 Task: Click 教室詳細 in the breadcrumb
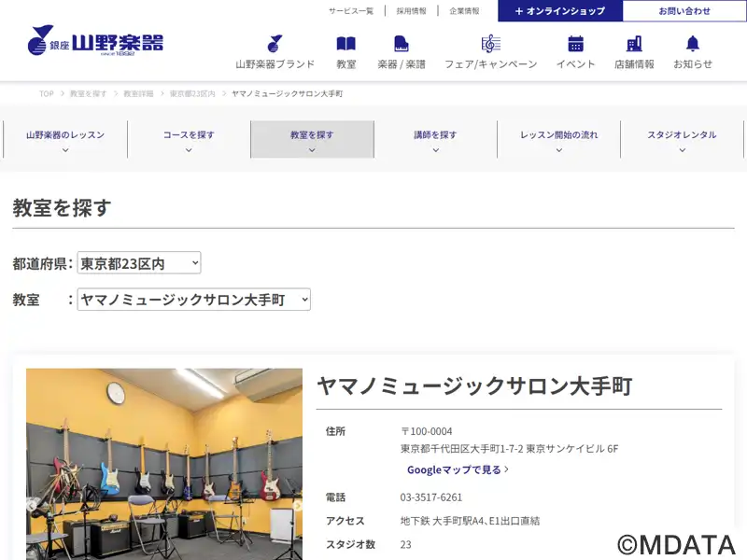tap(138, 94)
